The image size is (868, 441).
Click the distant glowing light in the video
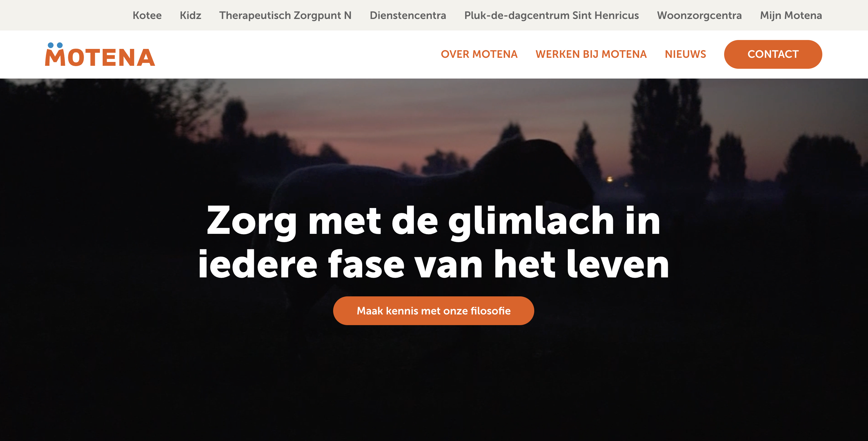point(610,179)
